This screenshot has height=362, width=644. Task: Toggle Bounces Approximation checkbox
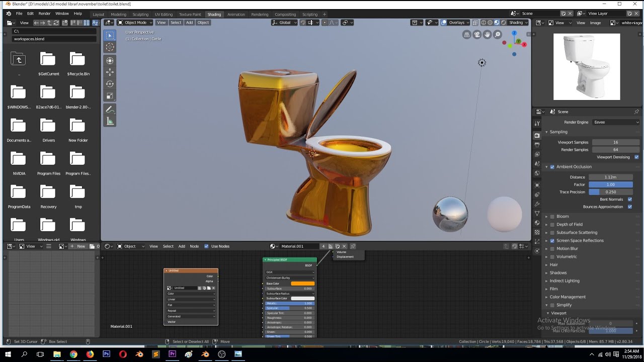click(630, 207)
